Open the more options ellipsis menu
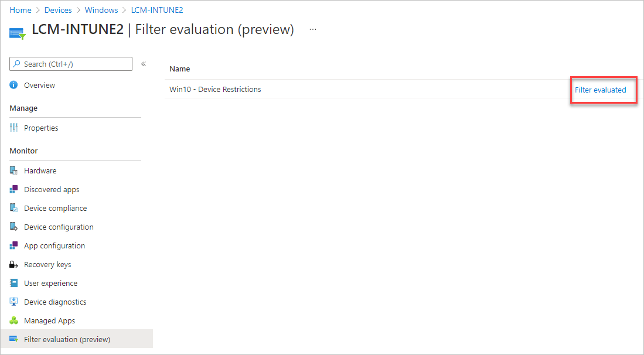 pyautogui.click(x=313, y=29)
